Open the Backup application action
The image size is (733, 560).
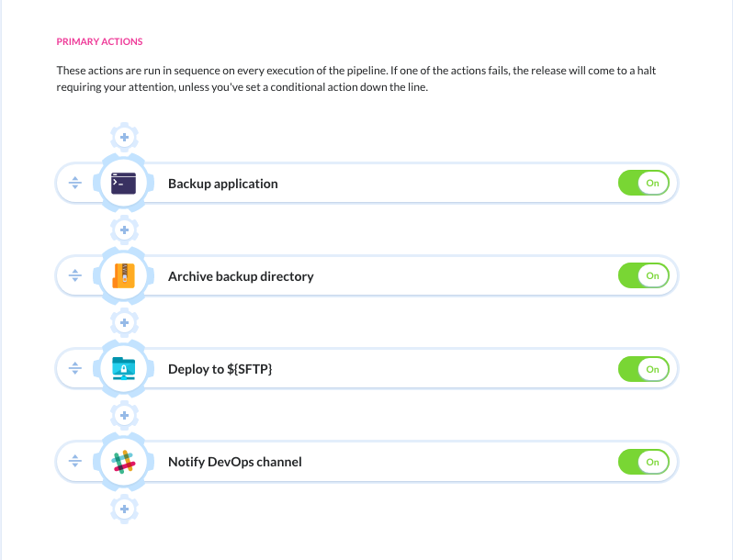[x=223, y=184]
